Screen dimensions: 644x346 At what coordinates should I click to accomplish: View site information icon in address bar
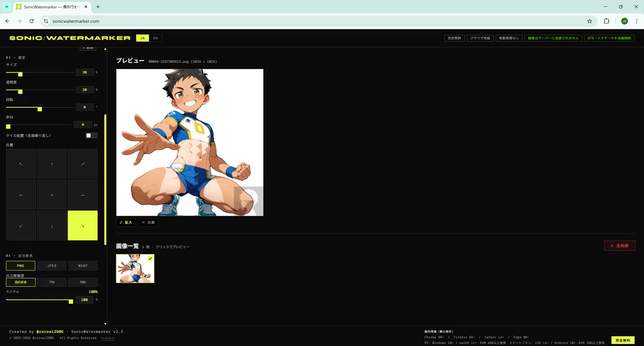[46, 21]
